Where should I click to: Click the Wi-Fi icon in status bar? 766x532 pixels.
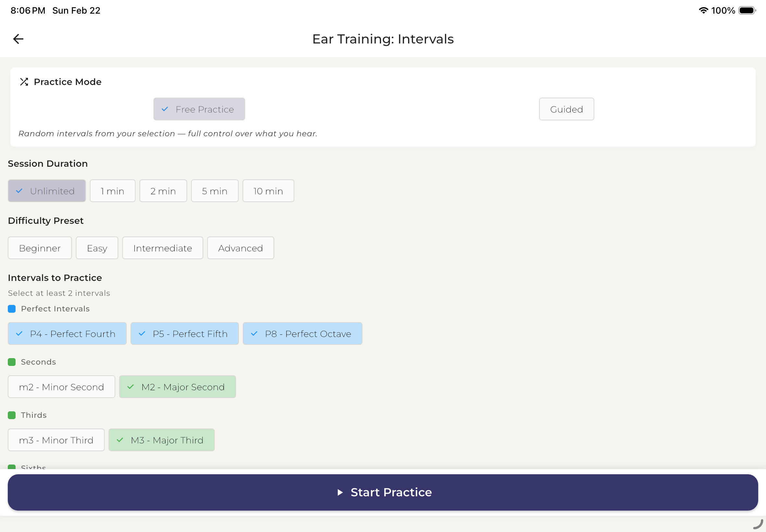703,10
